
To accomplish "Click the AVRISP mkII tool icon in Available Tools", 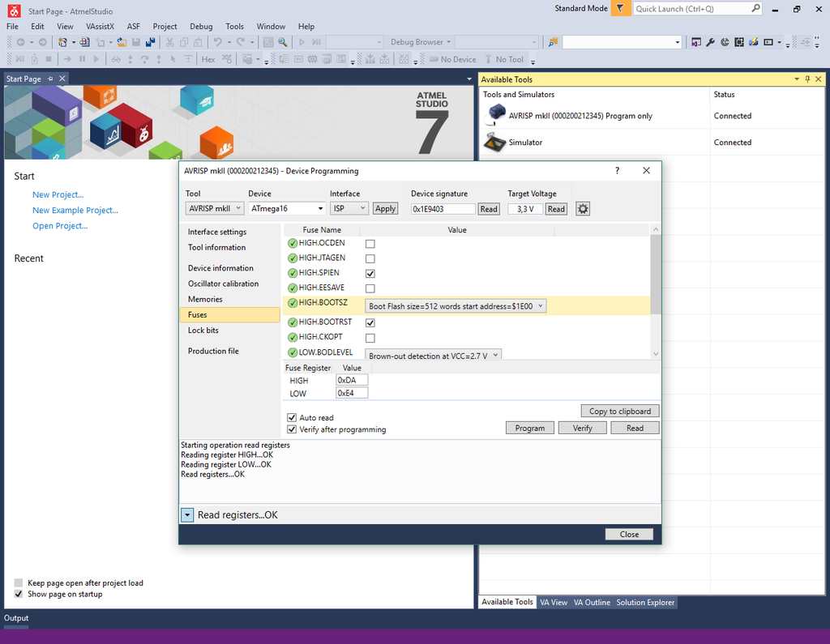I will (496, 113).
